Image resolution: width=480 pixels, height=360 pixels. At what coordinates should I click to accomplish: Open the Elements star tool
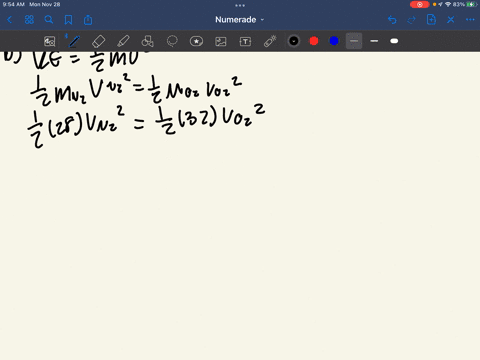[196, 41]
